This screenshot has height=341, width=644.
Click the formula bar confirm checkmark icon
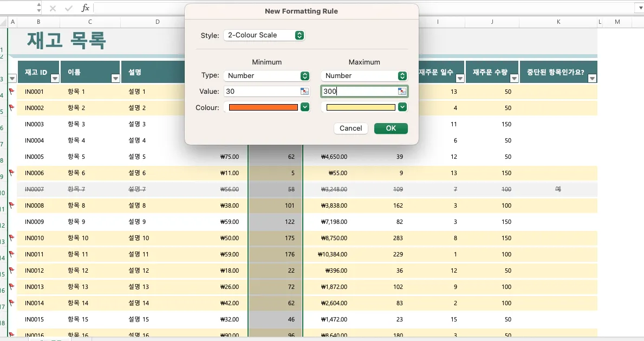pyautogui.click(x=69, y=8)
